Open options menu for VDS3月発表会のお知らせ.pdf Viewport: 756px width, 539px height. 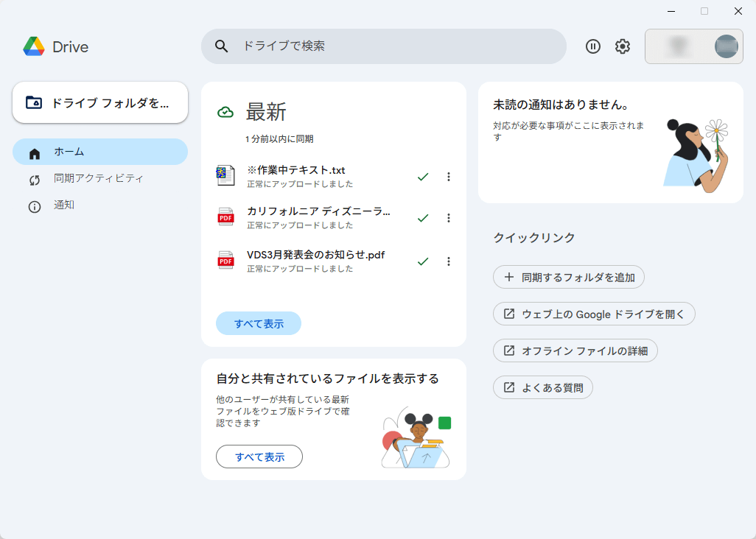click(449, 261)
